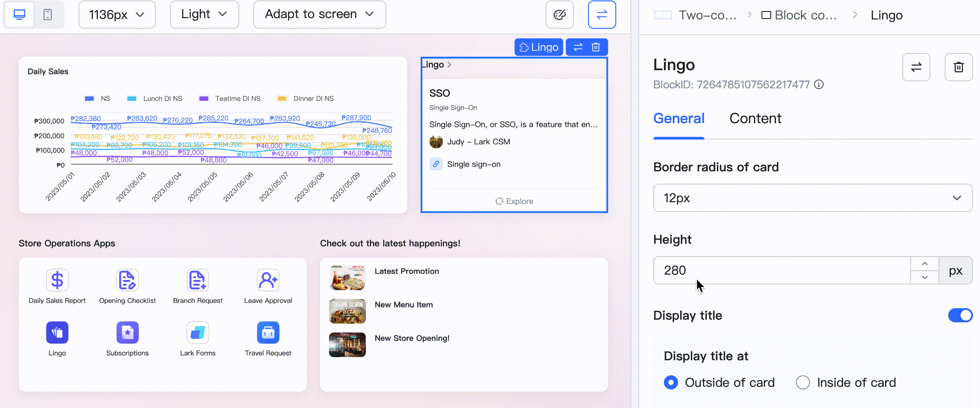Switch to the Content tab
This screenshot has width=980, height=408.
click(x=755, y=118)
